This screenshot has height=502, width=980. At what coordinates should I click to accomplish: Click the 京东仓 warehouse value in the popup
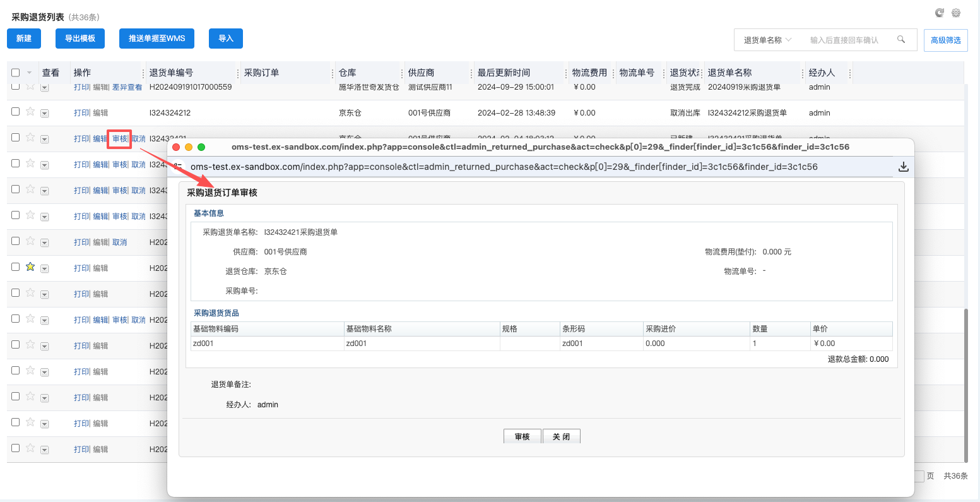276,272
